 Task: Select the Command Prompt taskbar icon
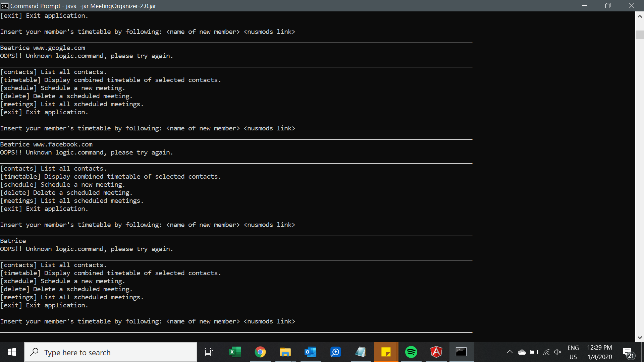coord(462,352)
